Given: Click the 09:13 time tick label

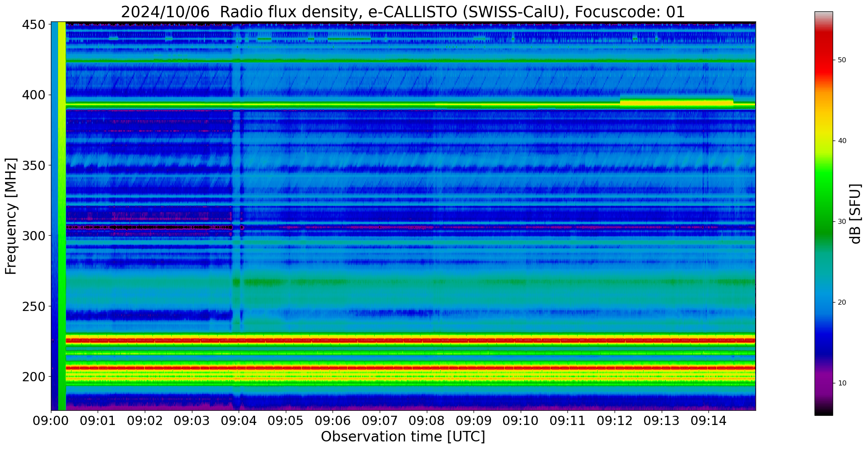Looking at the screenshot, I should [662, 421].
